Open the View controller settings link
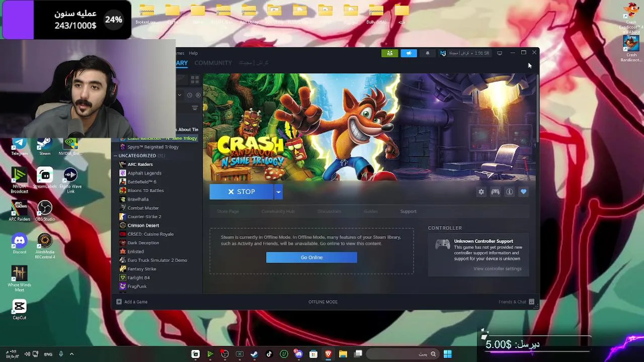The height and width of the screenshot is (362, 644). (497, 268)
